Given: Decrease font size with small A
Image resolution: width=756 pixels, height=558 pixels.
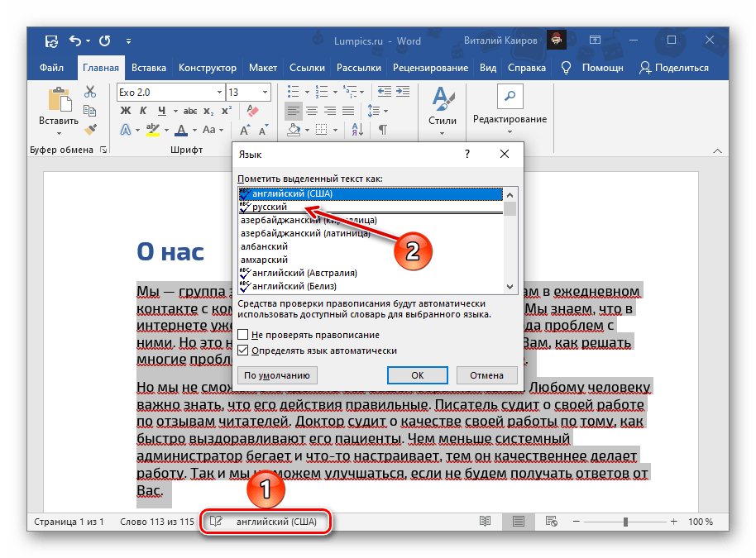Looking at the screenshot, I should (263, 130).
